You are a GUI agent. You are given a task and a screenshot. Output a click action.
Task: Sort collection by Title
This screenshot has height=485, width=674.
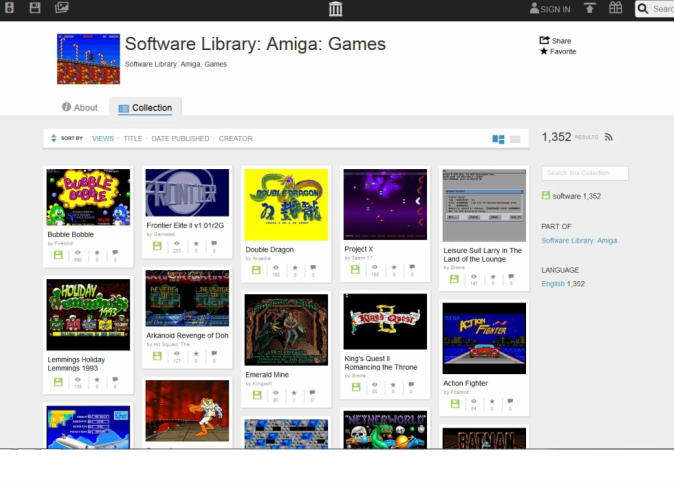coord(132,138)
